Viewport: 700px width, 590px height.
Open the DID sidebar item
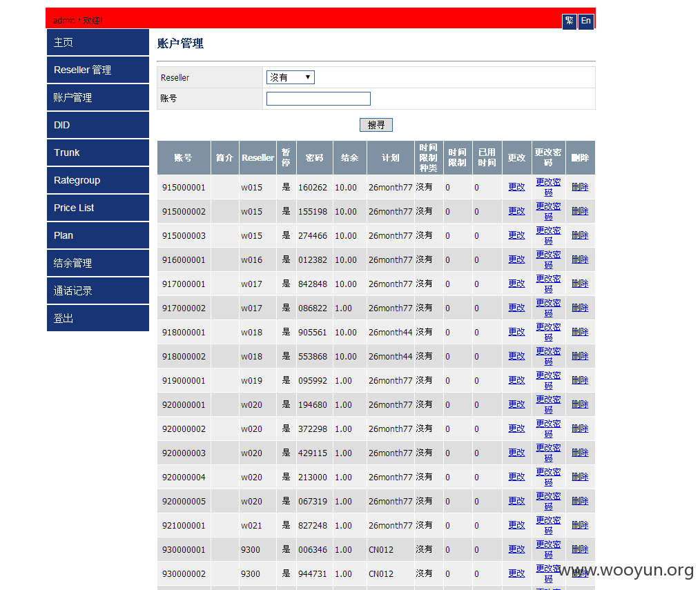(x=98, y=125)
